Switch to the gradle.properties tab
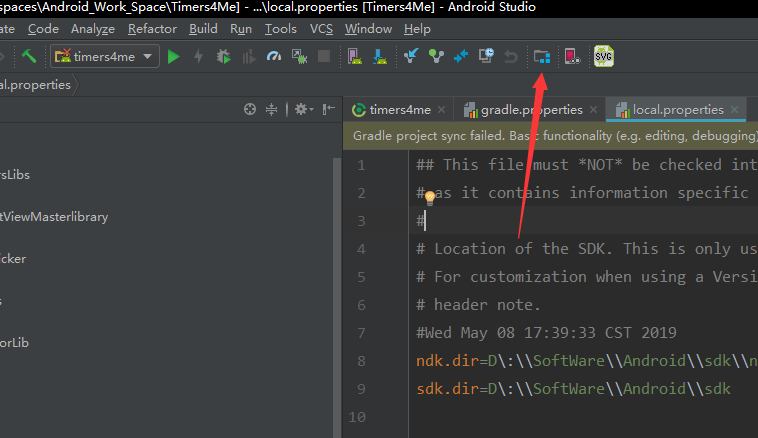 point(531,110)
